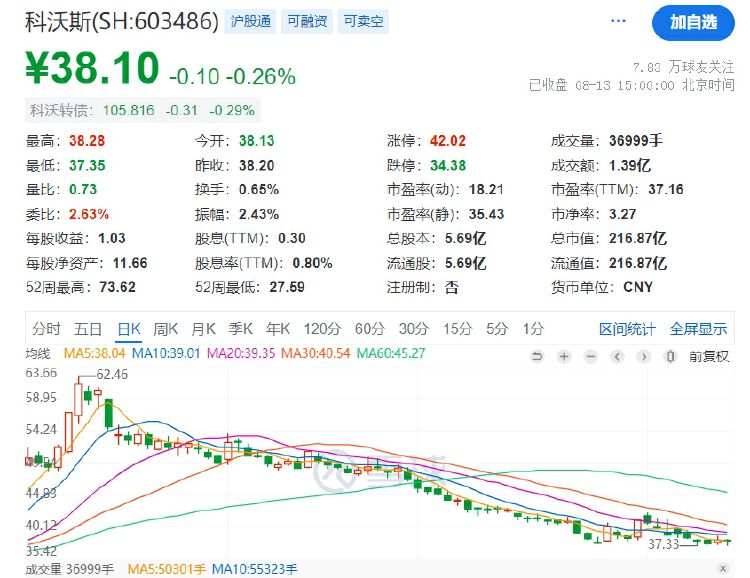Click the 加自选 add to watchlist button

(x=693, y=22)
